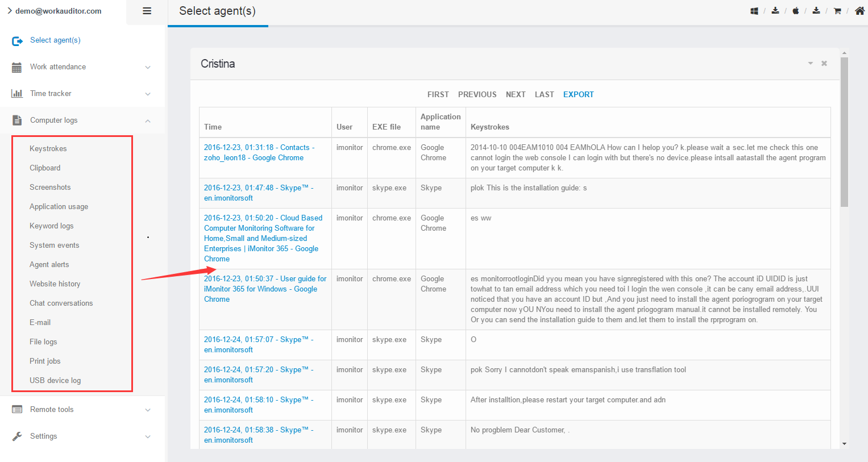Open the 01:58:10 Skype entry
This screenshot has height=462, width=868.
point(259,405)
